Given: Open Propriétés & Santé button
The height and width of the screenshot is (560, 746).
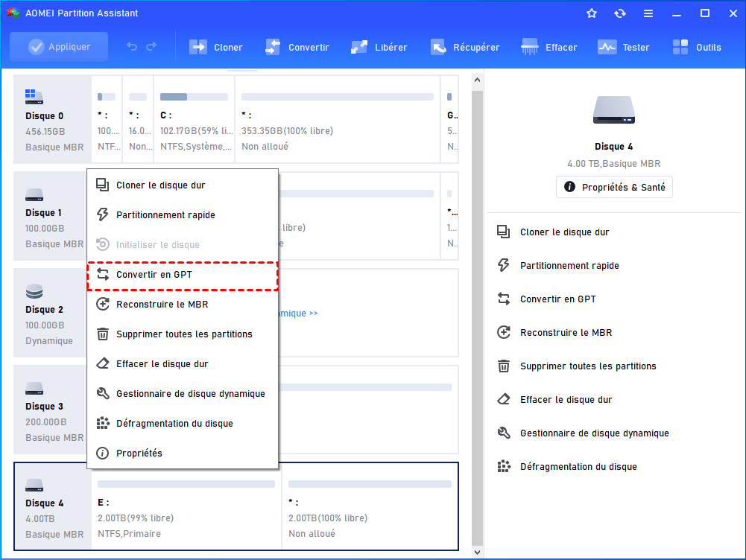Looking at the screenshot, I should (x=614, y=188).
